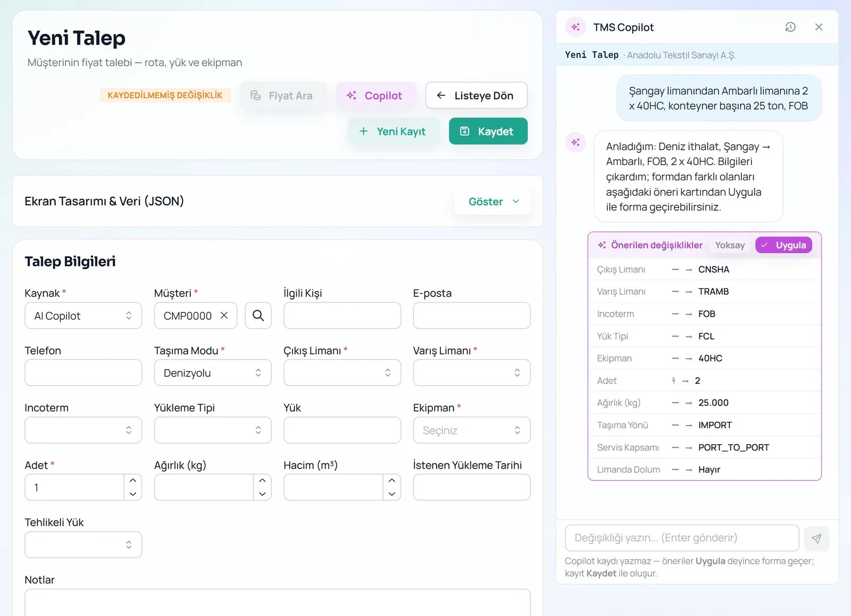Open the Incoterm dropdown
The height and width of the screenshot is (616, 851).
coord(83,430)
